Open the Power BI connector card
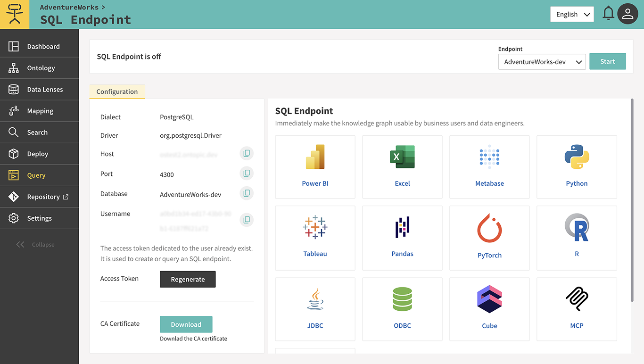This screenshot has width=644, height=364. tap(315, 167)
